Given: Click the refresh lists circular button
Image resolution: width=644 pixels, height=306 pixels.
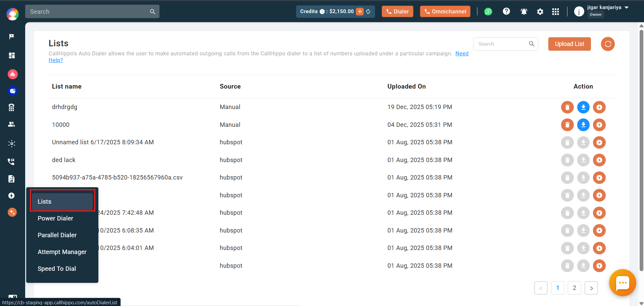Looking at the screenshot, I should point(608,44).
